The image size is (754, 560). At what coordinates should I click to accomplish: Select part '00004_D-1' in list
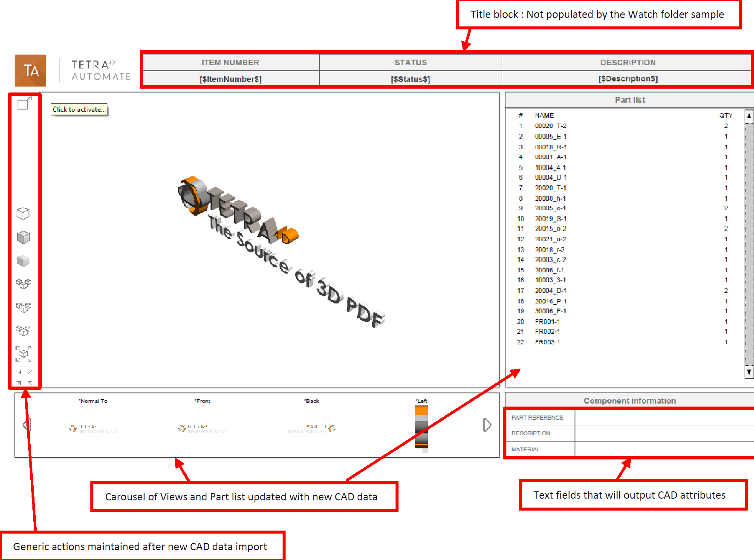pyautogui.click(x=550, y=177)
